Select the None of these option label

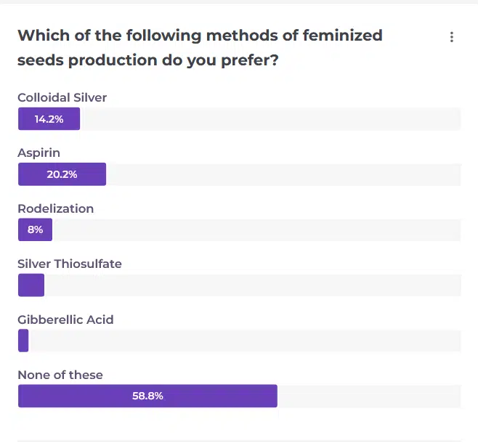click(60, 375)
